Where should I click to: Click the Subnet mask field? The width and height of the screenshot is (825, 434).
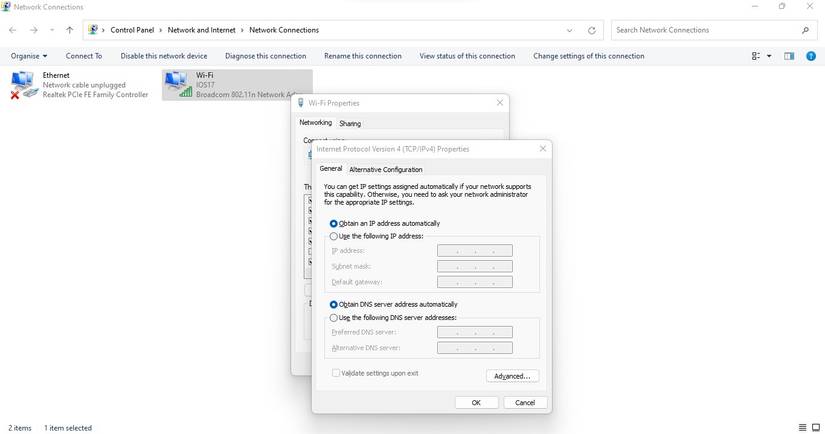click(475, 267)
